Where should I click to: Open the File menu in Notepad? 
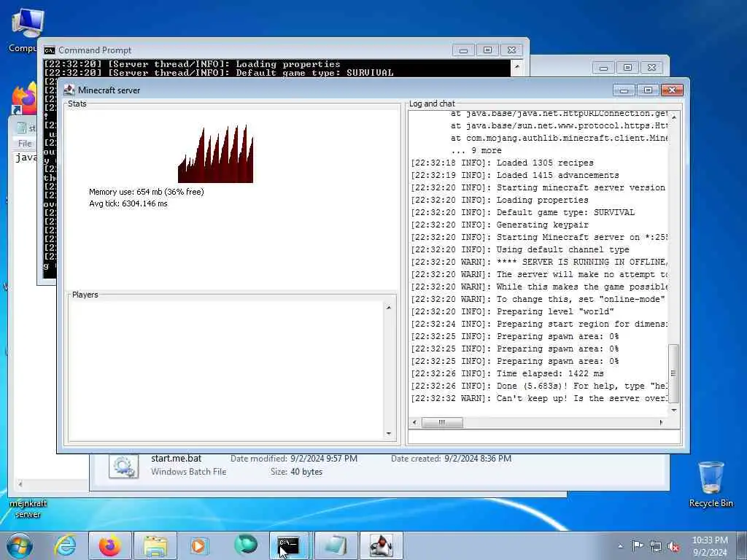click(25, 143)
